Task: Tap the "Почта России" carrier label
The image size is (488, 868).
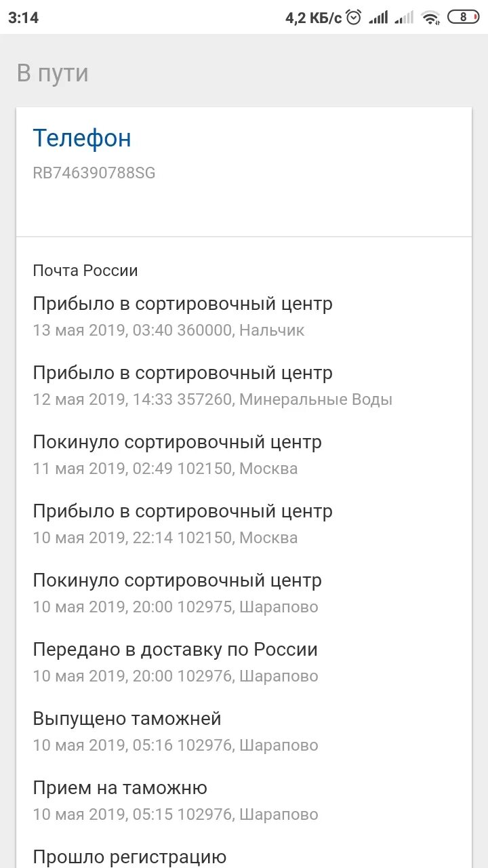Action: click(x=85, y=271)
